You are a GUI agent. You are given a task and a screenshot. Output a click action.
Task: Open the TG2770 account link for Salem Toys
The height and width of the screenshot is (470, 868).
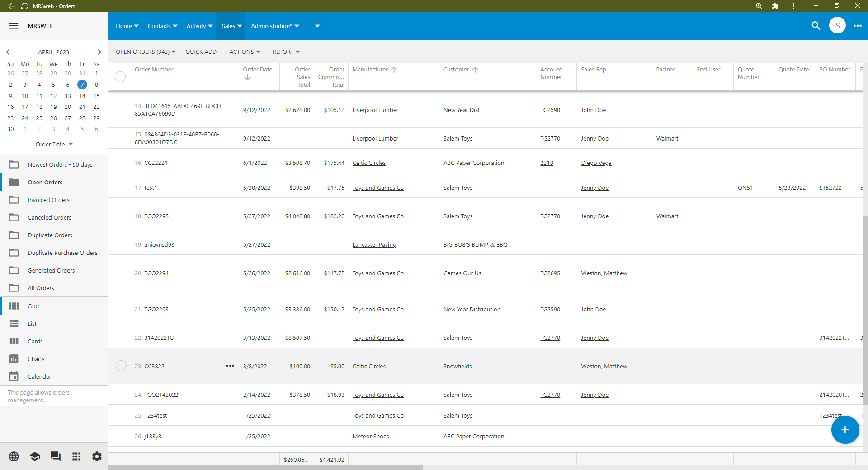click(x=550, y=138)
